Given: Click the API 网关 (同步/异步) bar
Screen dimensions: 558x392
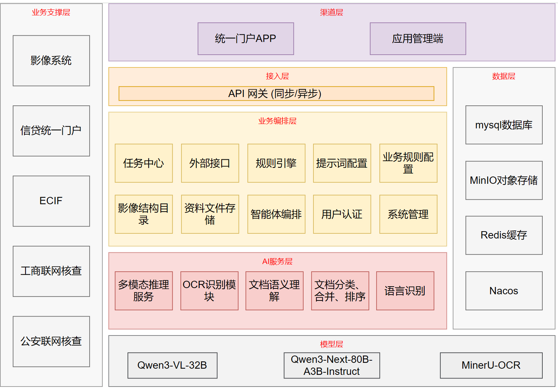Looking at the screenshot, I should pyautogui.click(x=276, y=93).
